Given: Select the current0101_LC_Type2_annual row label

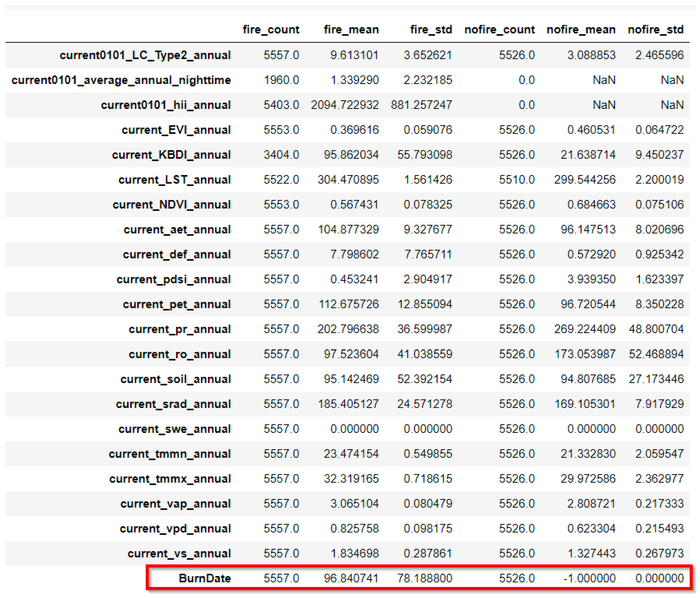Looking at the screenshot, I should click(x=145, y=55).
